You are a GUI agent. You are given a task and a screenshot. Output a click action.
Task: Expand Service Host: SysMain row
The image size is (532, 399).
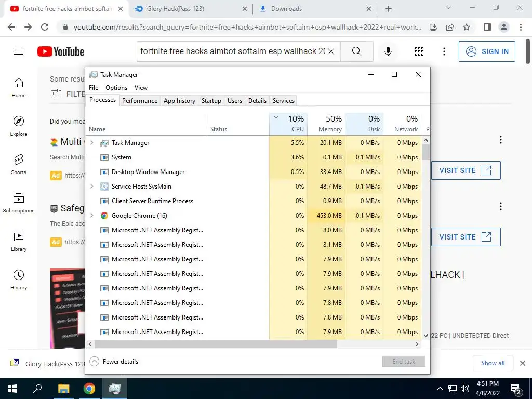[91, 187]
